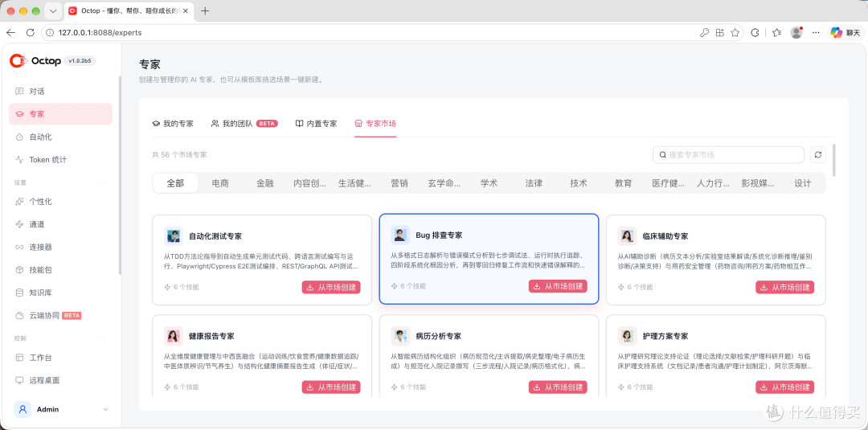Open 云端协同 cloud icon

click(x=19, y=315)
